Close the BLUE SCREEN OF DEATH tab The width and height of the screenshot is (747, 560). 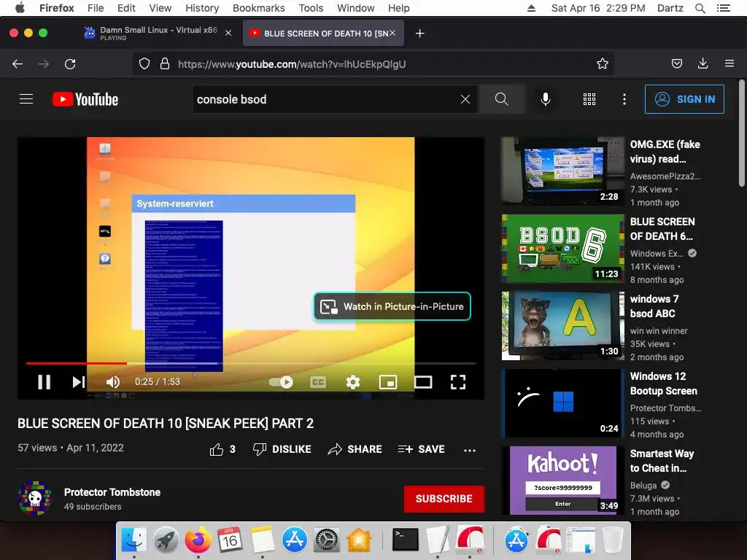click(x=392, y=33)
